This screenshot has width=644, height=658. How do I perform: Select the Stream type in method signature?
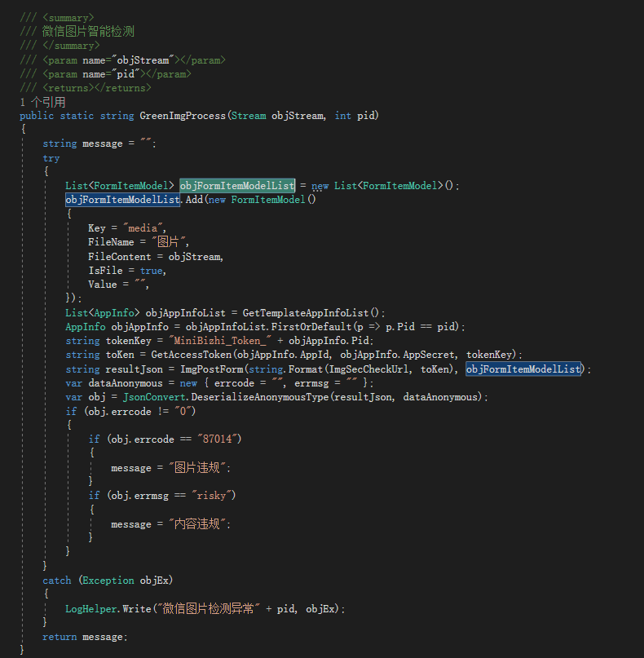coord(249,116)
